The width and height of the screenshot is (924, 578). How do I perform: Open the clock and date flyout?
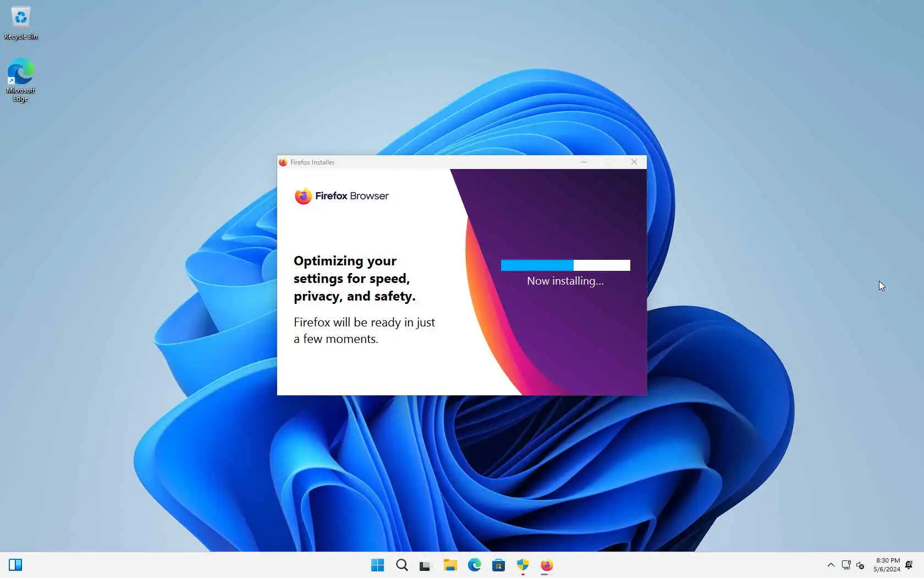(887, 565)
